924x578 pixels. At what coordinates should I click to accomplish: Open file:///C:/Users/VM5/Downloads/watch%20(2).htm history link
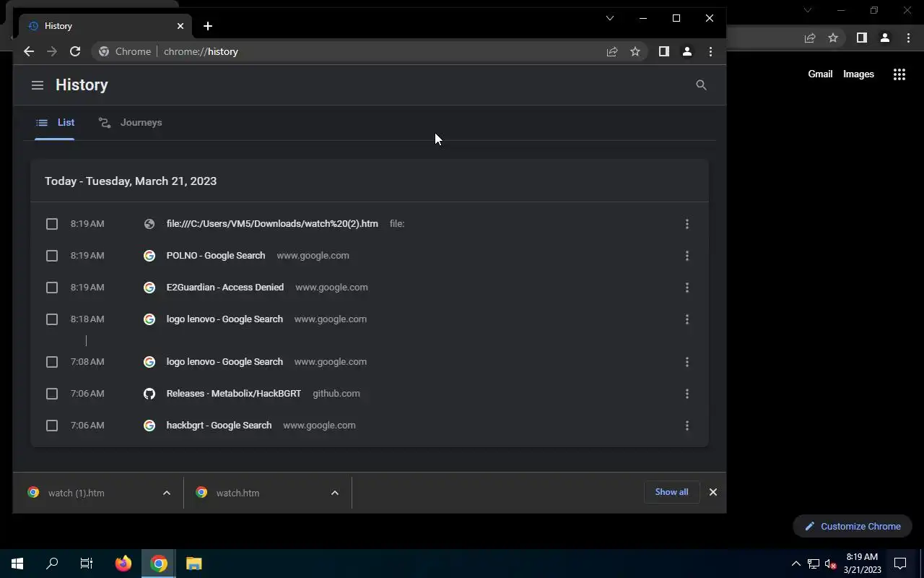click(x=272, y=224)
